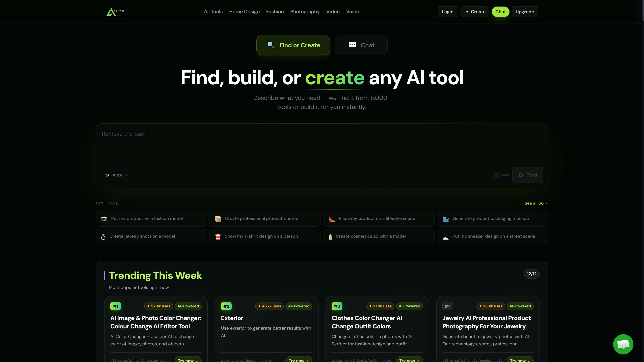Click the t-shirt icon on t-shirt design suggestion
Screen dimensions: 644x362
[218, 237]
